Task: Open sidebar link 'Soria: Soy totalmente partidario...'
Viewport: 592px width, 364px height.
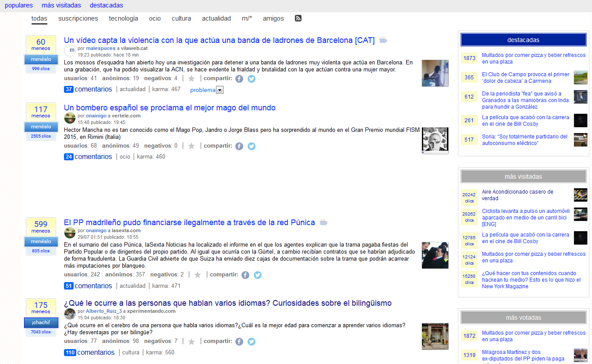Action: click(x=525, y=140)
